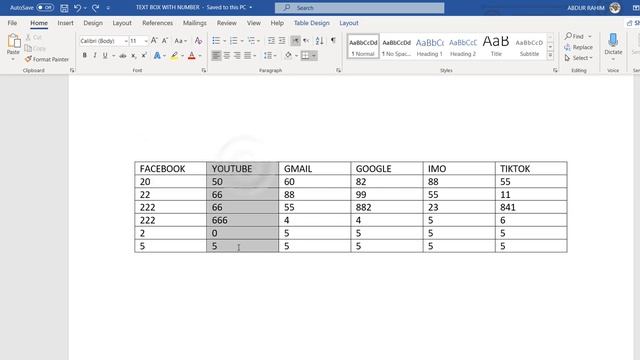Toggle AutoSave switch
Screen dimensions: 640x360
45,7
